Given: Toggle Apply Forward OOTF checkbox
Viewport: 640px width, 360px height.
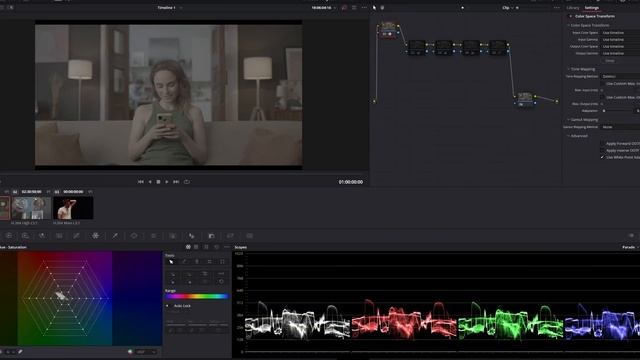Looking at the screenshot, I should (x=602, y=143).
